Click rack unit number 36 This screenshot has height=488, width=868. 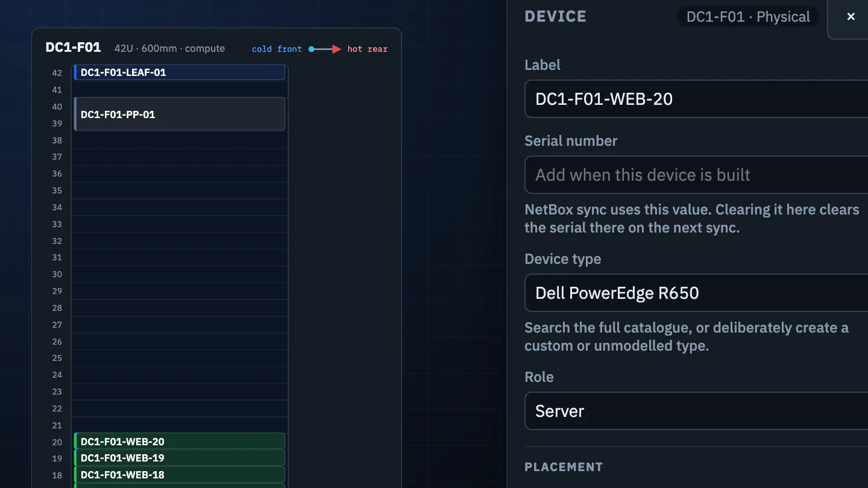57,174
